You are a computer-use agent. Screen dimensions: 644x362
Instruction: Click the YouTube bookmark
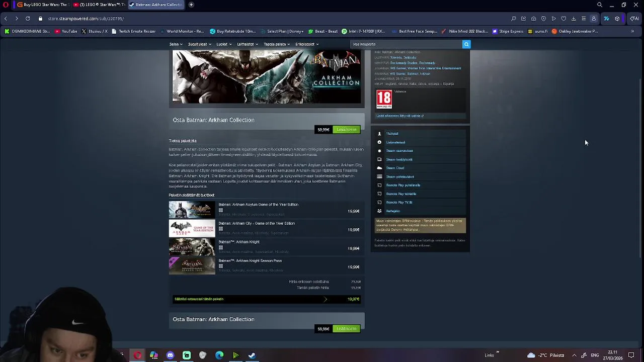click(66, 31)
